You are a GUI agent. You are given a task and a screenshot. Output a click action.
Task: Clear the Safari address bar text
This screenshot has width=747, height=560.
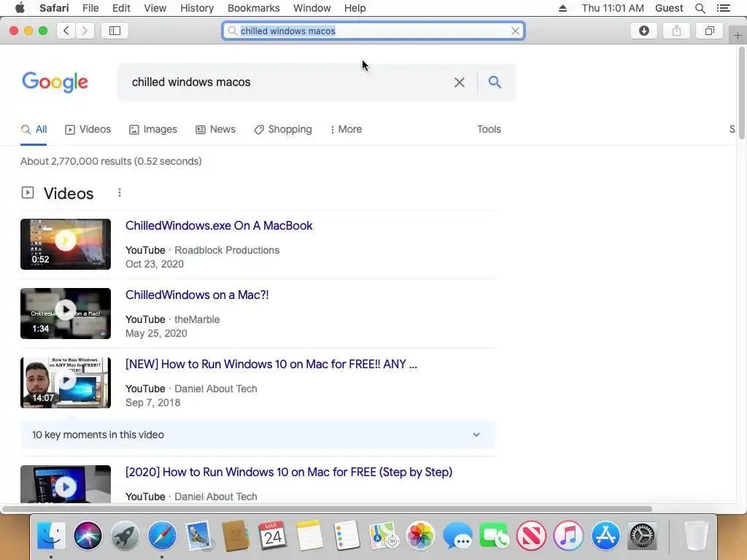click(x=515, y=31)
